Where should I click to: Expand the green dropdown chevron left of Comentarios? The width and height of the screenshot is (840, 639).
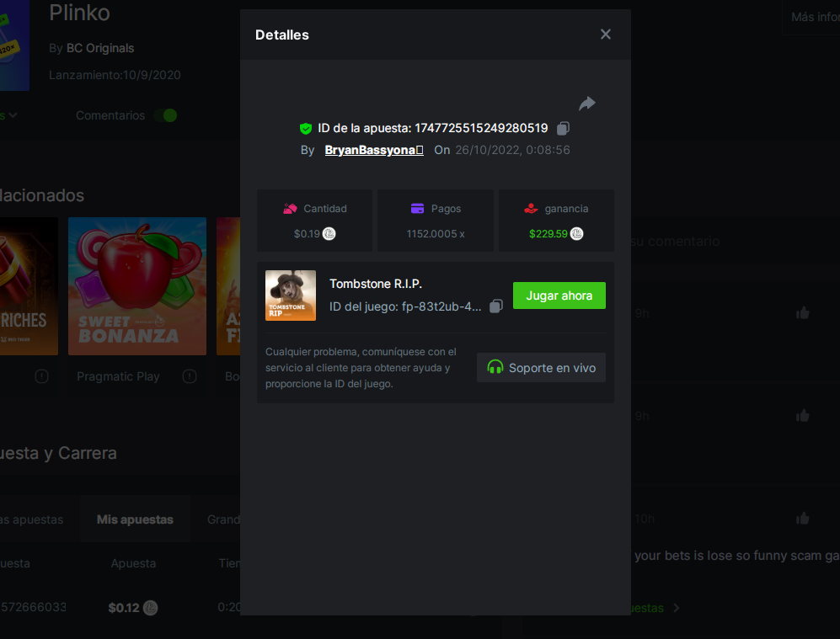[x=12, y=115]
